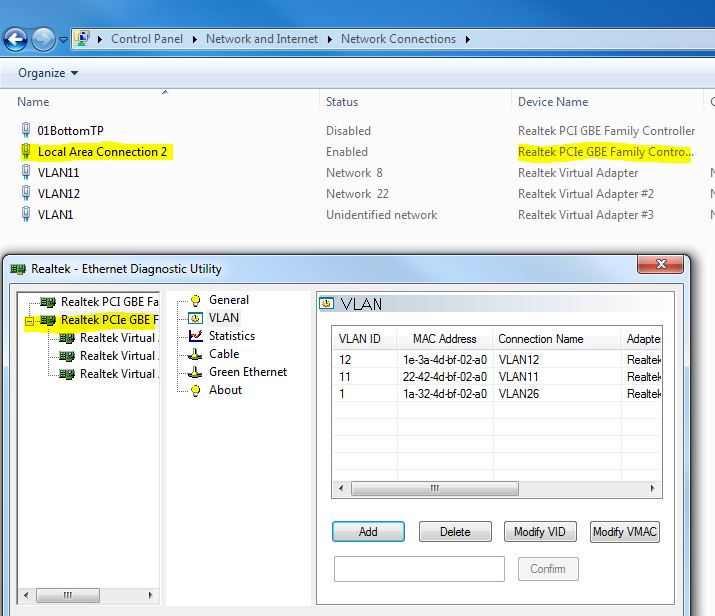Click third Realtek Virtual card icon

click(x=67, y=374)
